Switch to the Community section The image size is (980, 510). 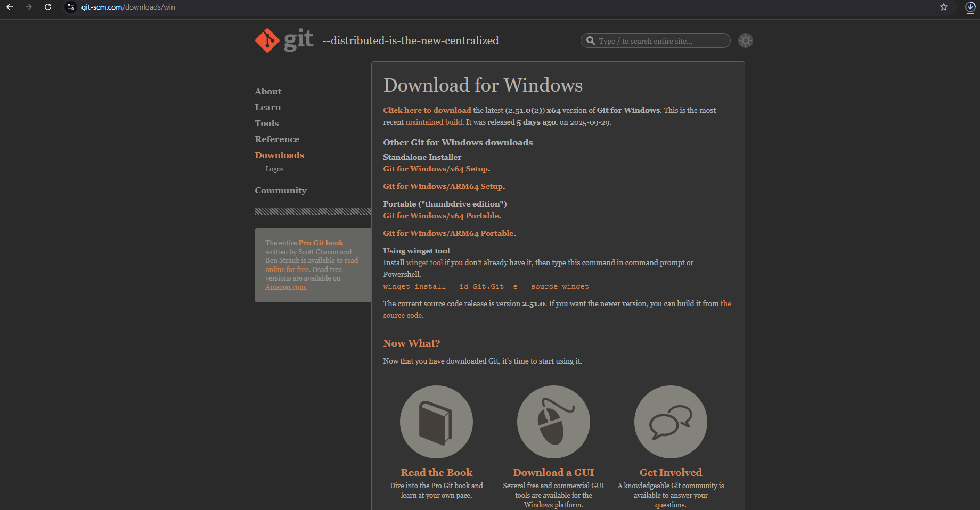[x=281, y=190]
